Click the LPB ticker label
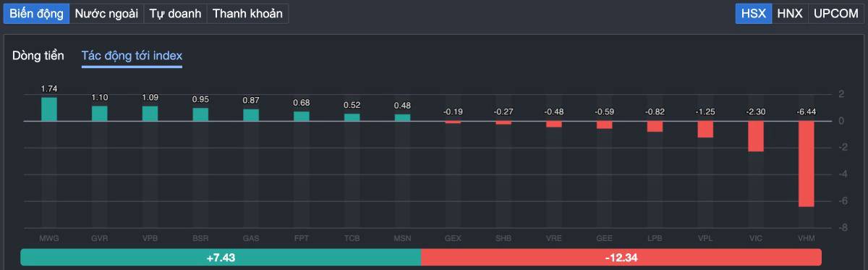 click(655, 238)
